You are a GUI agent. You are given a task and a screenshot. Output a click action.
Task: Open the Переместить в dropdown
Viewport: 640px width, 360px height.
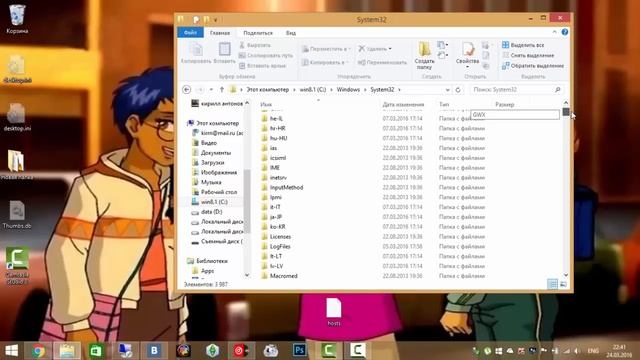tap(327, 49)
